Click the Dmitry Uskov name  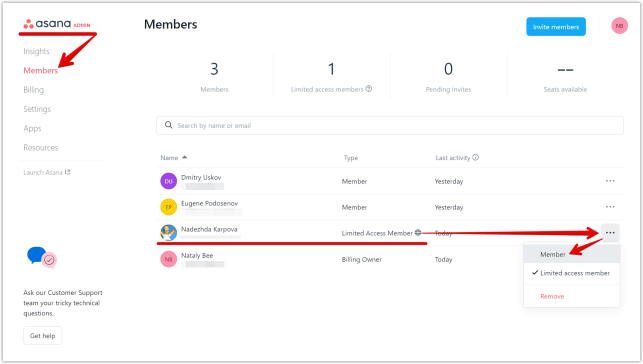201,177
